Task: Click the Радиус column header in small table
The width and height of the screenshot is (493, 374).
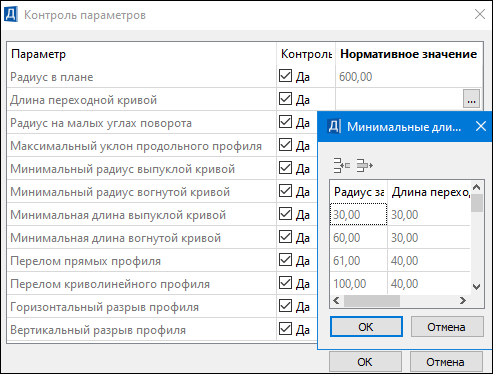Action: tap(358, 192)
